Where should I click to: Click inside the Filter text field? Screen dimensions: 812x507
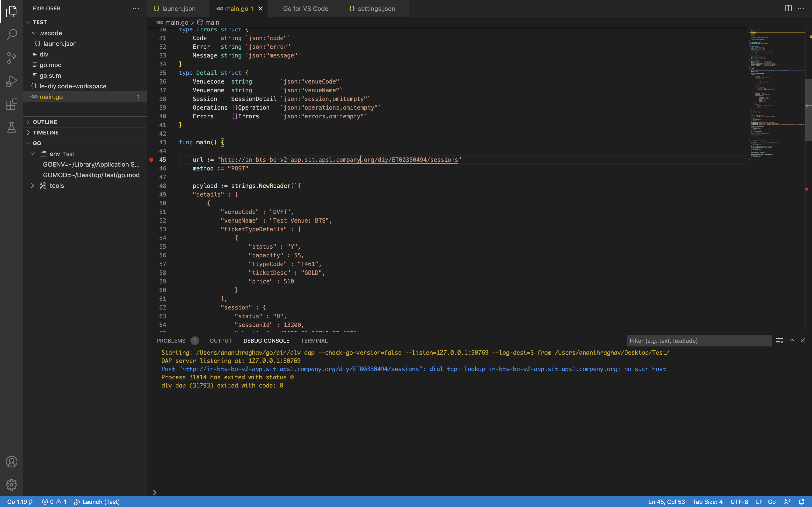coord(698,340)
